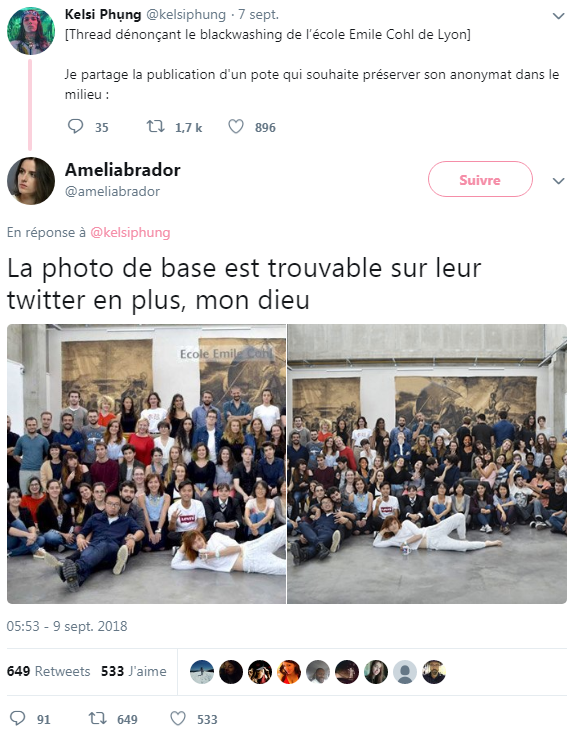This screenshot has width=570, height=738.
Task: Reply to Ameliabrador's tweet via comment icon
Action: [17, 718]
